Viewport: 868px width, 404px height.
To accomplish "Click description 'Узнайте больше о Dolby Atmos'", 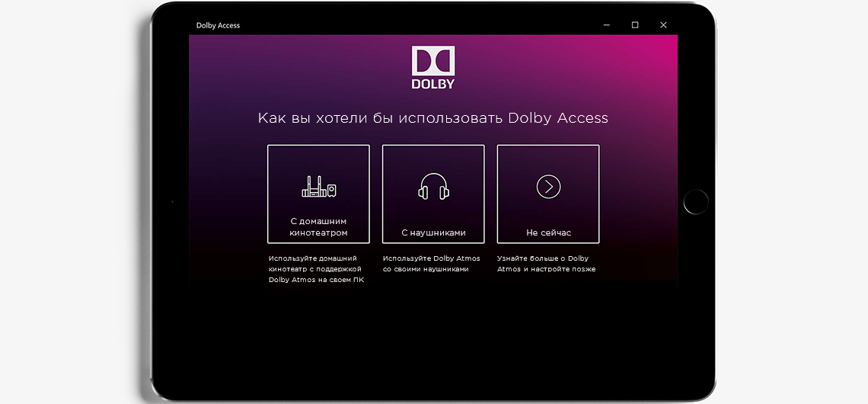I will pyautogui.click(x=542, y=263).
